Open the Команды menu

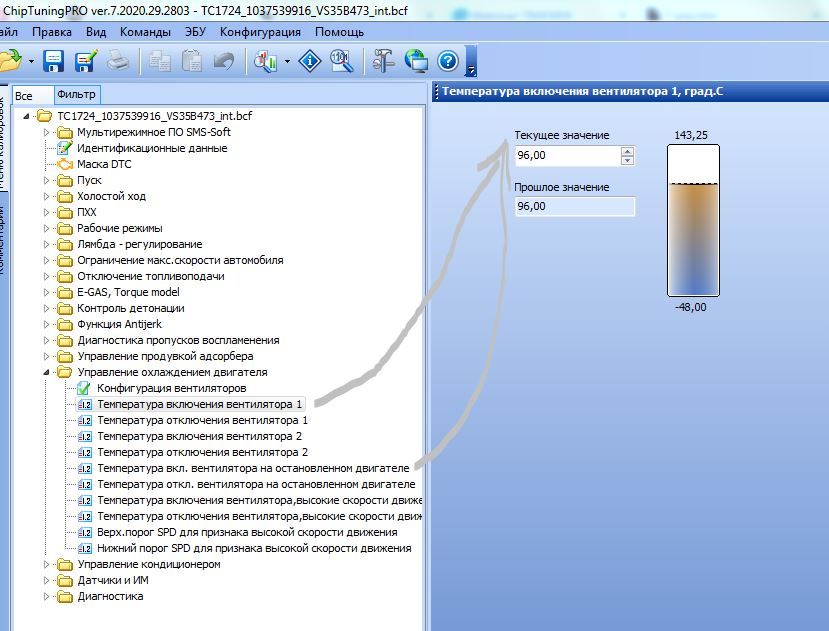(x=145, y=32)
